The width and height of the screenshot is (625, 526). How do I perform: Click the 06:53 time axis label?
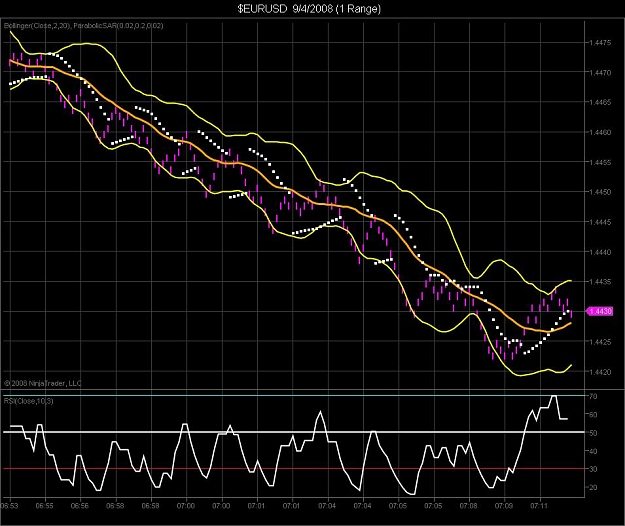tap(10, 506)
